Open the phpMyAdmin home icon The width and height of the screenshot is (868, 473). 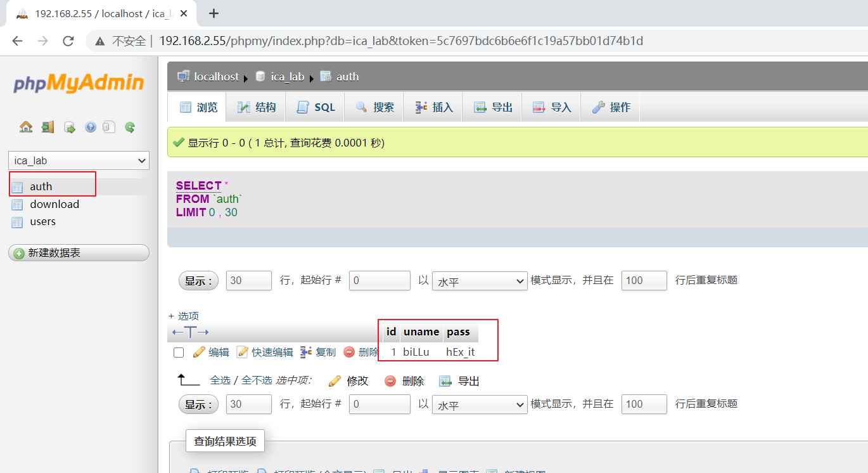coord(26,127)
